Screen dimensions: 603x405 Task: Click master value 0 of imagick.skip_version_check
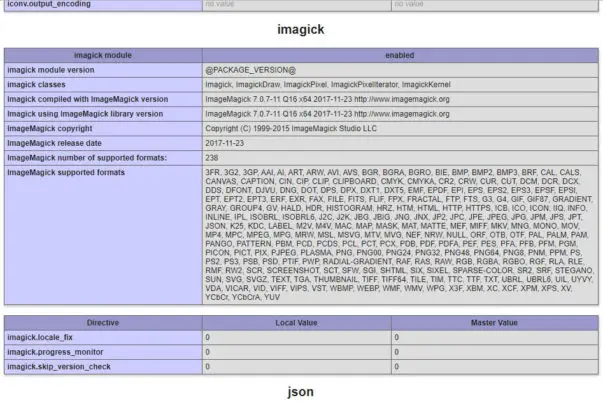coord(396,367)
